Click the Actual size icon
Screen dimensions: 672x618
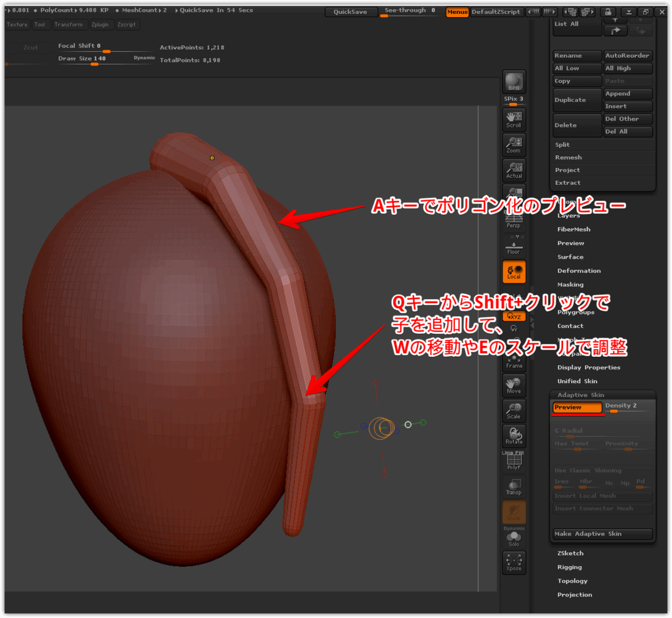click(514, 171)
